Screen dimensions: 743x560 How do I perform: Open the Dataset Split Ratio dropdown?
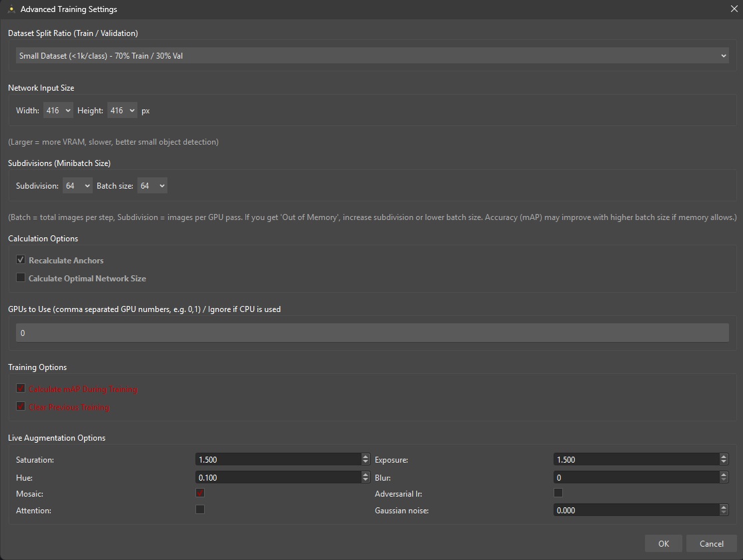(x=371, y=56)
